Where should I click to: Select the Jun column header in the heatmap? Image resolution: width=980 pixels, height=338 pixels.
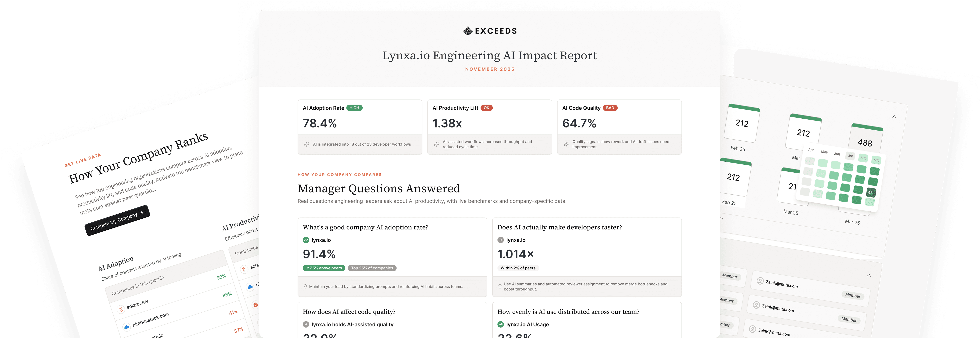click(837, 154)
